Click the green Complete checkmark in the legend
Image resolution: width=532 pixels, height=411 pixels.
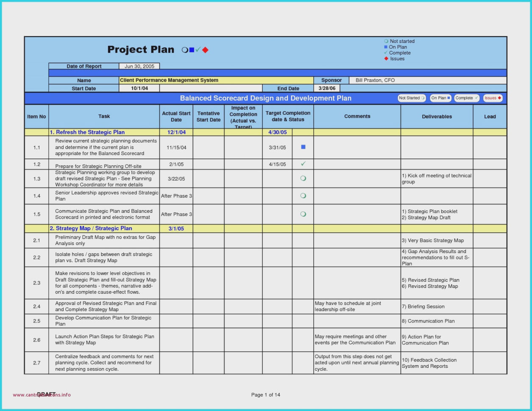click(x=386, y=53)
